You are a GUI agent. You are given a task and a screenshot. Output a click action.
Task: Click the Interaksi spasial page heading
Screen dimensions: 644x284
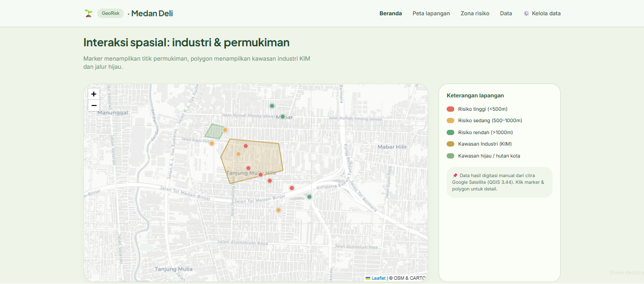(x=186, y=42)
